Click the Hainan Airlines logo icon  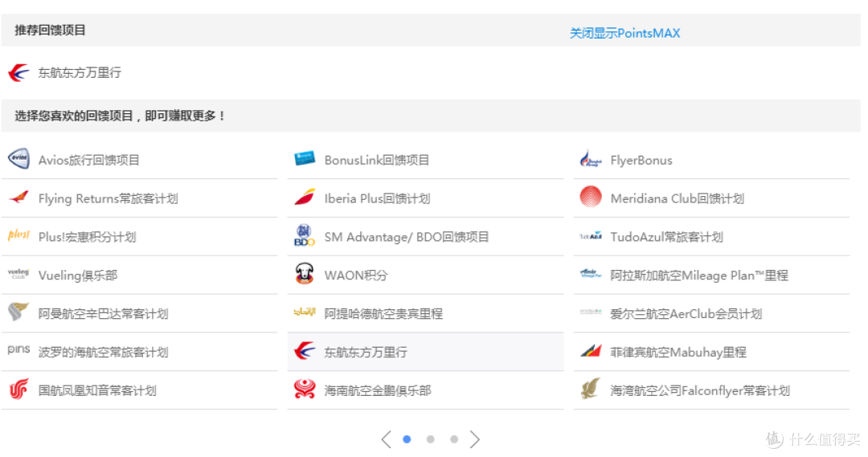(x=305, y=390)
